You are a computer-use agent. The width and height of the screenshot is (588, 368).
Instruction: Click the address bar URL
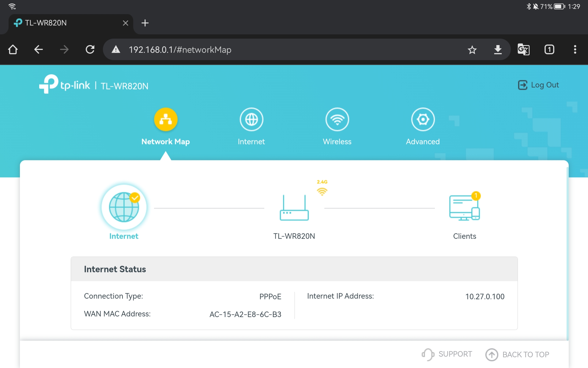tap(180, 50)
